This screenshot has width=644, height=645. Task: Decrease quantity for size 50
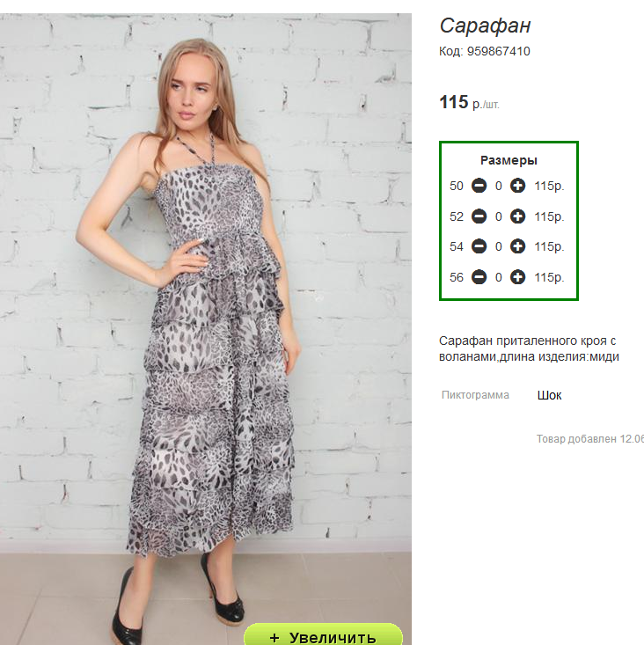[x=479, y=186]
